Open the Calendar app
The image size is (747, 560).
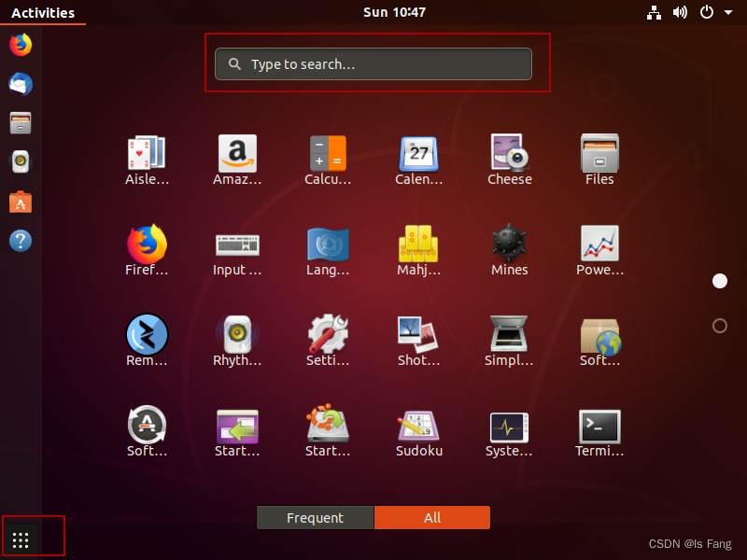coord(418,160)
